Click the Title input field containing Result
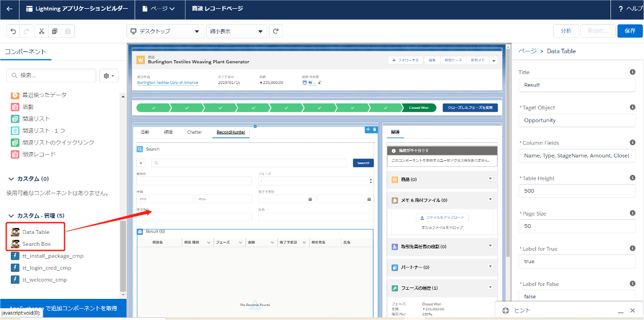This screenshot has width=644, height=320. [x=577, y=85]
